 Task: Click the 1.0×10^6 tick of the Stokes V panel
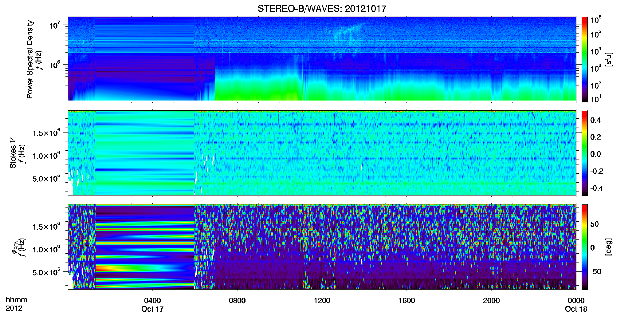(x=46, y=156)
